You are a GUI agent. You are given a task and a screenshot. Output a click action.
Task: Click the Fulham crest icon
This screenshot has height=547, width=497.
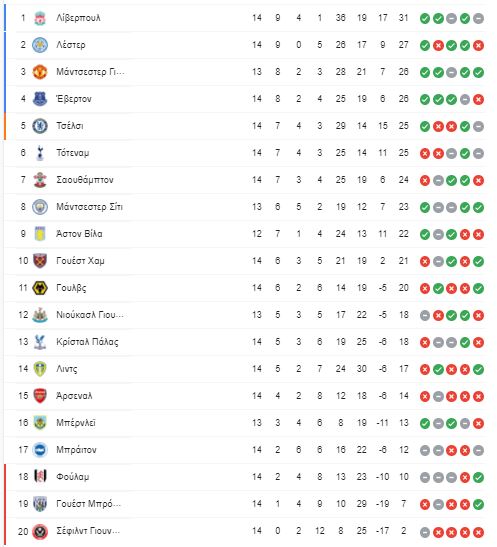coord(40,477)
